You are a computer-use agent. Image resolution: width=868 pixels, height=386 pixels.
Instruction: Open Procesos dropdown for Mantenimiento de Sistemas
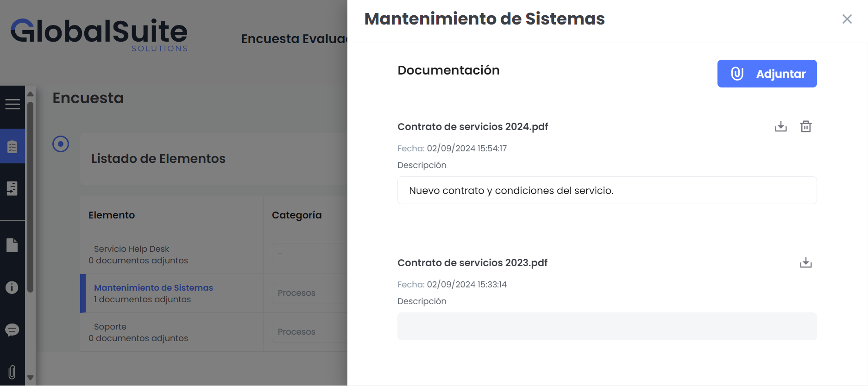point(309,293)
